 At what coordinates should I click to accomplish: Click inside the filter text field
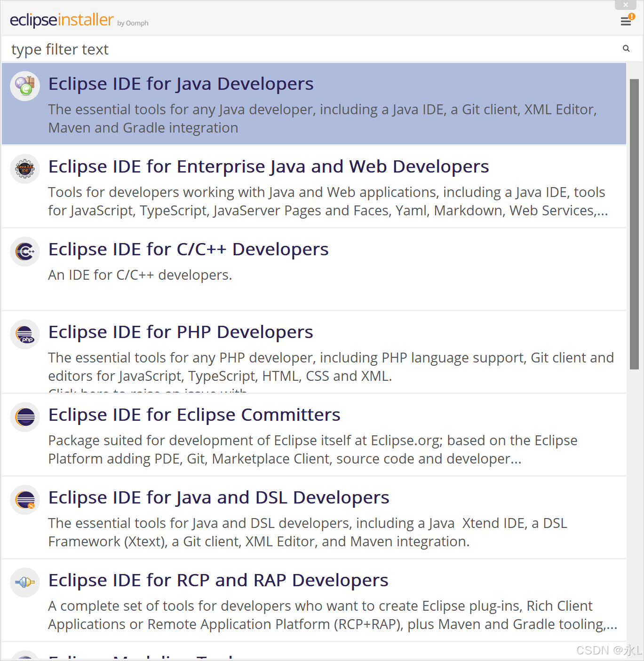point(188,49)
